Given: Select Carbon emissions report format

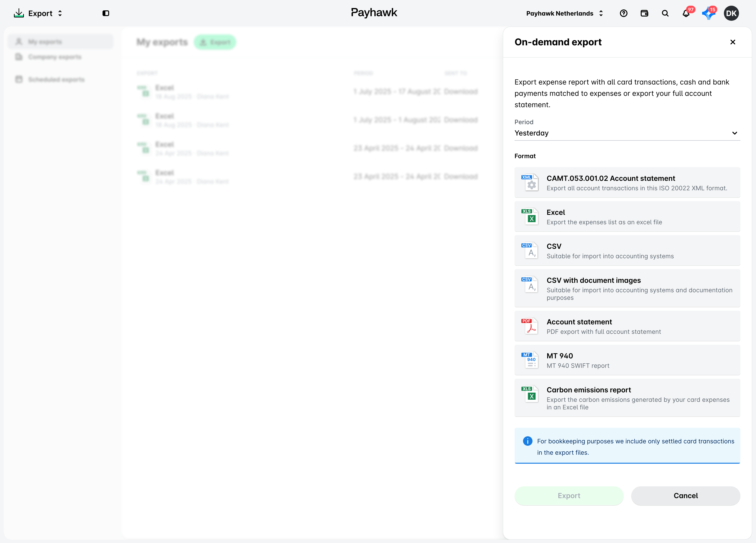Looking at the screenshot, I should [627, 398].
